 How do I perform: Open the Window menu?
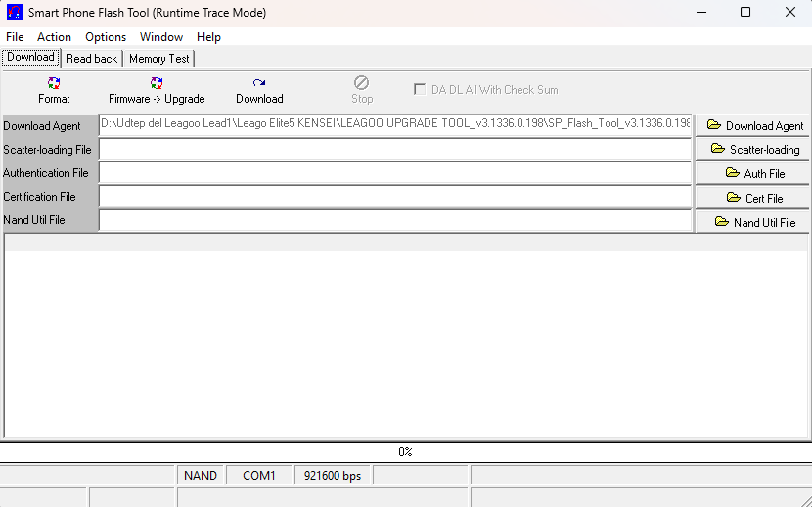pos(161,37)
